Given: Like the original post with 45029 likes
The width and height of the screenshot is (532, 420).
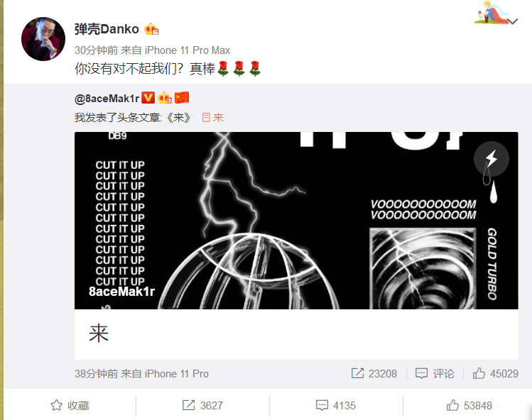Looking at the screenshot, I should (x=495, y=373).
